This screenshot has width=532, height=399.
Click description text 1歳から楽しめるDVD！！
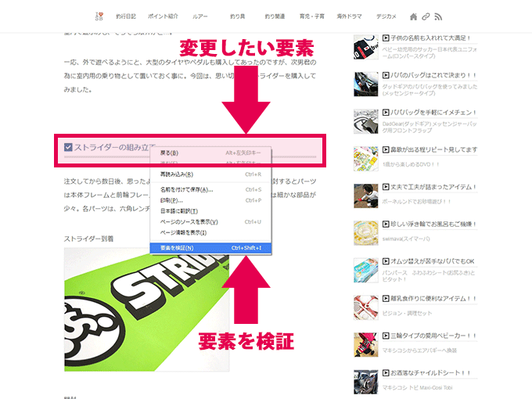(411, 164)
